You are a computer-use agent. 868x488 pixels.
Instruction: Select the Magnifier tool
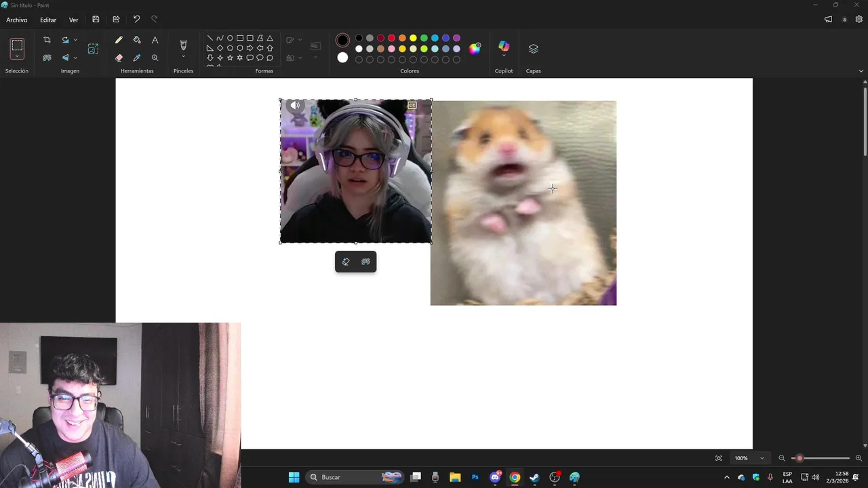[155, 58]
